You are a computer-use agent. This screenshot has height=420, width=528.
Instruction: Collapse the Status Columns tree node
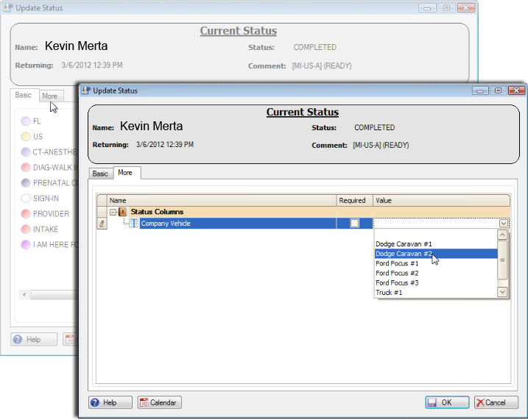tap(113, 212)
